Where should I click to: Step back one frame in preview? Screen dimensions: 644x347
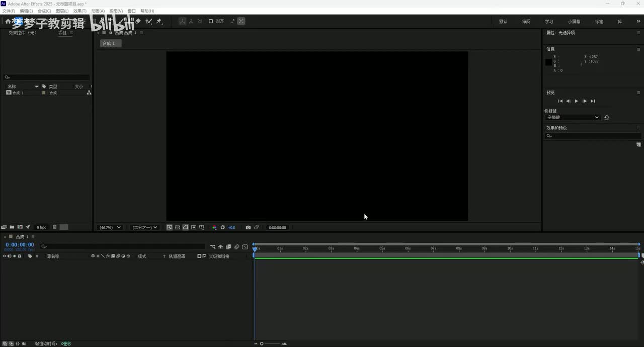[569, 101]
